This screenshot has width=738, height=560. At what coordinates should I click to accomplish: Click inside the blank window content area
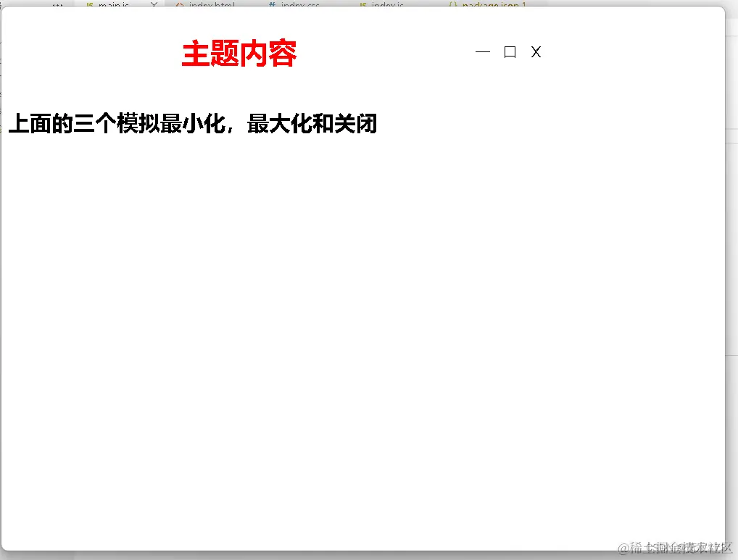pos(362,326)
